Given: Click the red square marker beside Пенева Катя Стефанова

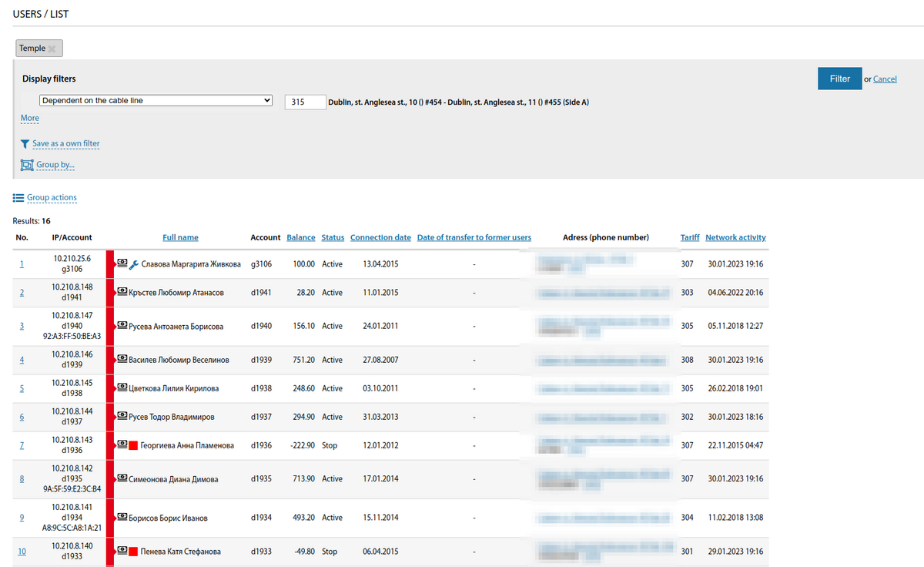Looking at the screenshot, I should click(133, 552).
